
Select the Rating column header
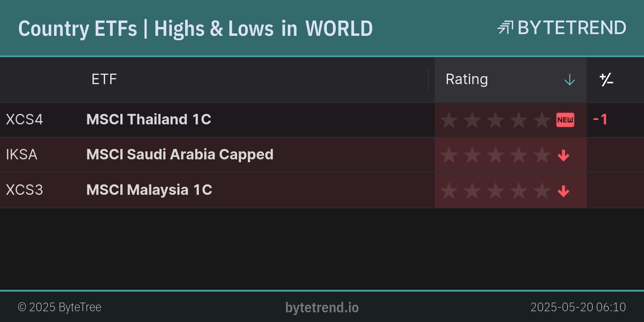466,79
